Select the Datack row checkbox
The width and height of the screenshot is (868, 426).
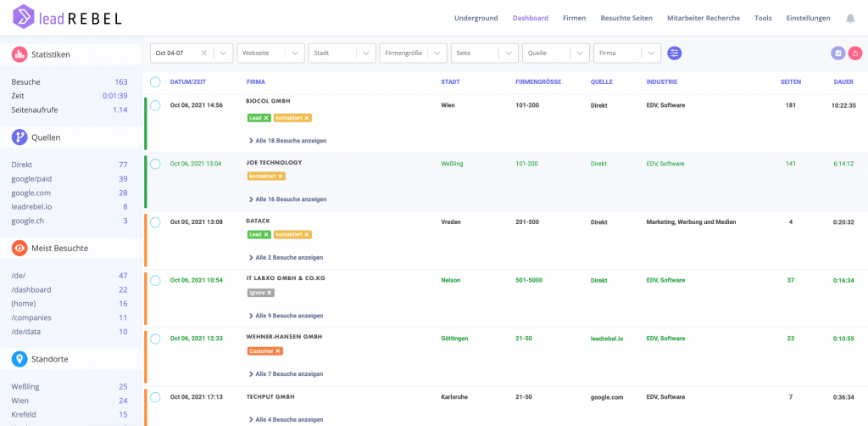(x=155, y=222)
